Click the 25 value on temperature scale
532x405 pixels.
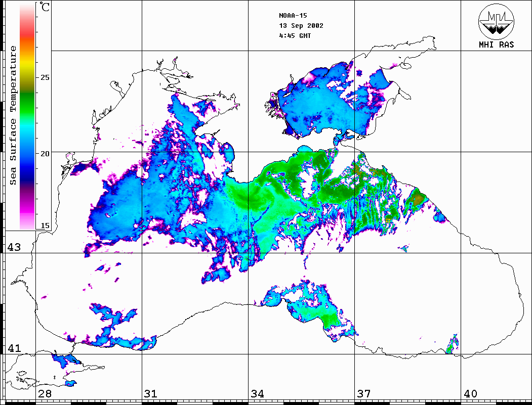[x=45, y=77]
